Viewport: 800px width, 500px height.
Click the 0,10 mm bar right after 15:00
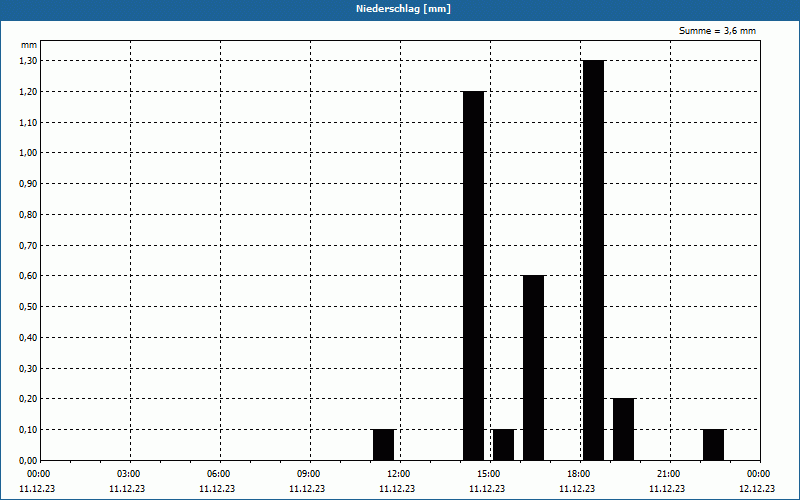(504, 445)
